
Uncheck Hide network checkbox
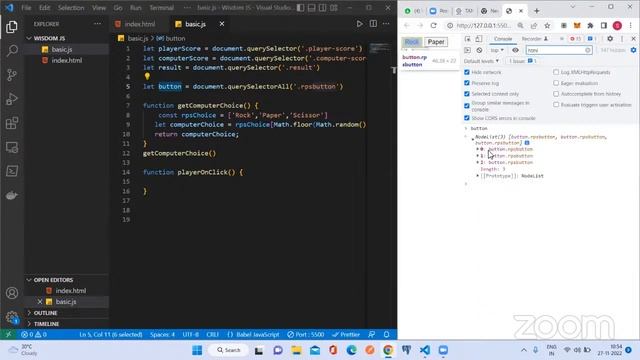click(x=467, y=72)
